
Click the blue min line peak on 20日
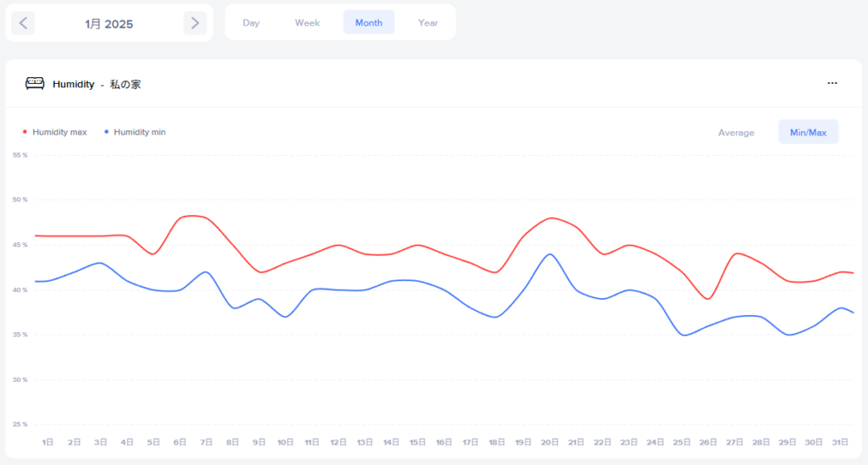tap(550, 254)
